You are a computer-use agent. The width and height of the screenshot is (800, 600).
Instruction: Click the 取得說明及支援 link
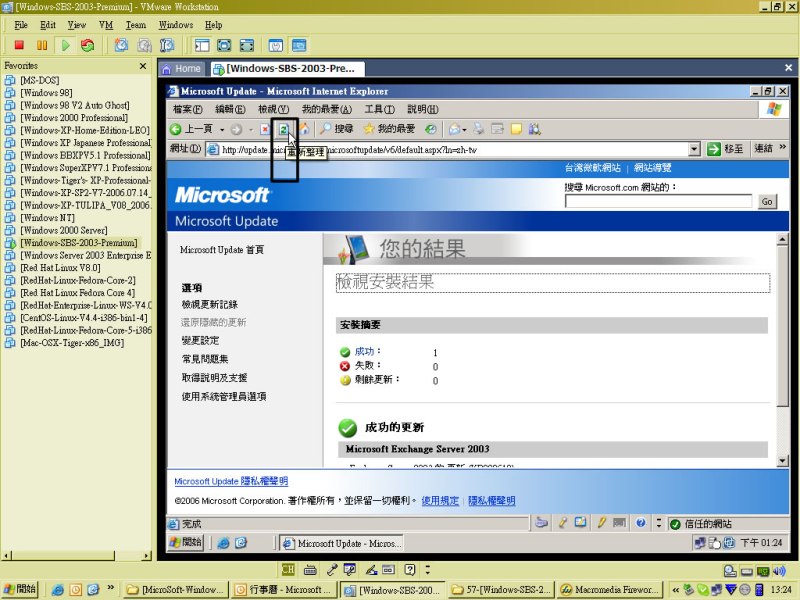coord(214,378)
